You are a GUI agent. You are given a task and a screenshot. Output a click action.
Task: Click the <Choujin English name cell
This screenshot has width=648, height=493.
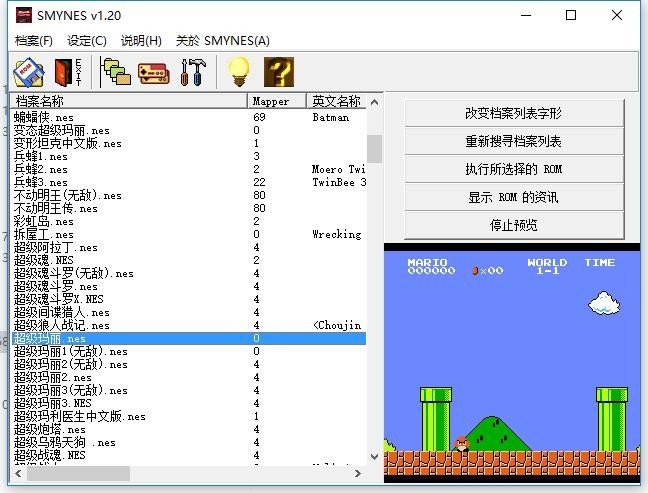click(337, 325)
